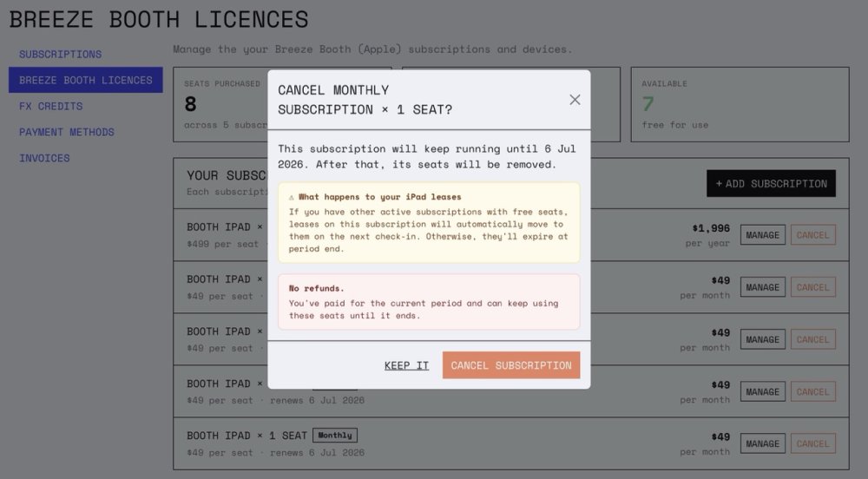
Task: Choose the Keep It link
Action: 406,365
